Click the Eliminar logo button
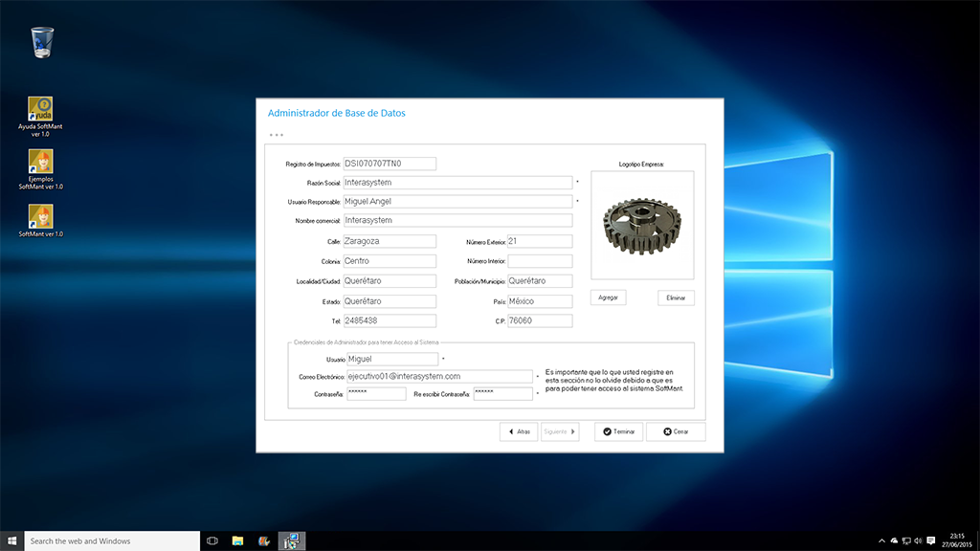980x551 pixels. point(676,298)
